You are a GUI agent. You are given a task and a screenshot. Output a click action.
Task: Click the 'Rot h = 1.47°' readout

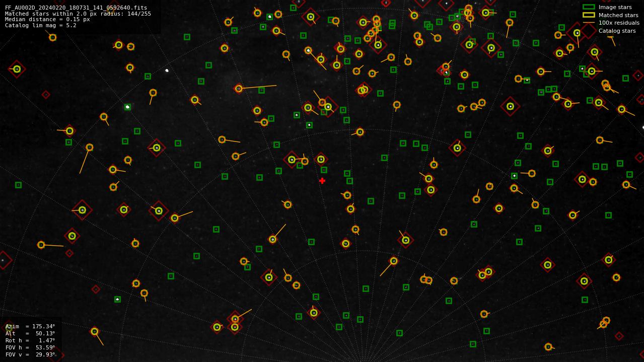(x=30, y=340)
